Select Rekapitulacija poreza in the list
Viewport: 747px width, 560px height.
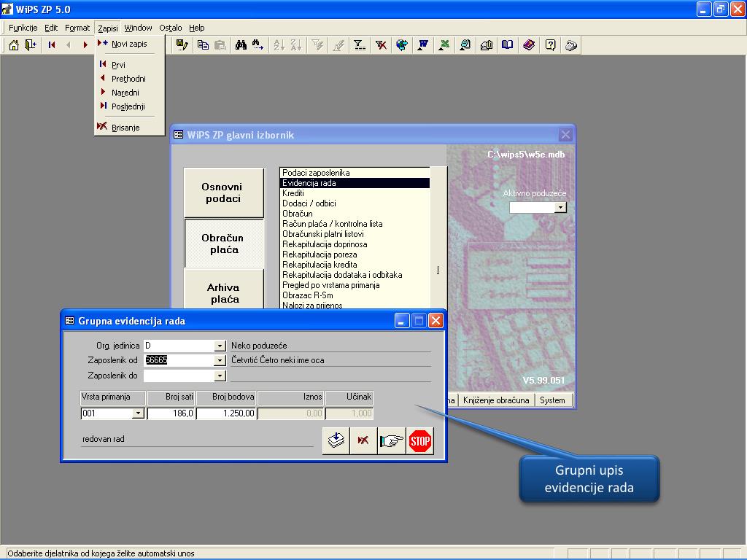coord(355,254)
